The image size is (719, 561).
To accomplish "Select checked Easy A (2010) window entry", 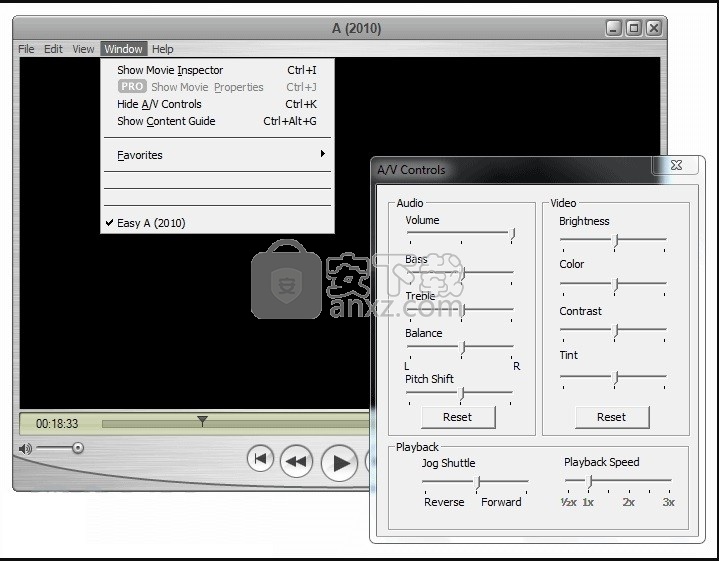I will (217, 223).
